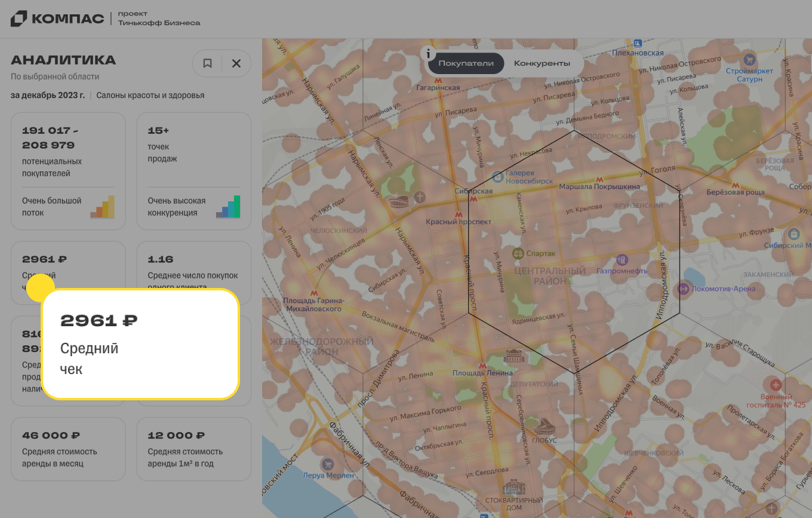Viewport: 812px width, 518px height.
Task: Click the 'ул. Гоголя' street label
Action: (x=657, y=170)
